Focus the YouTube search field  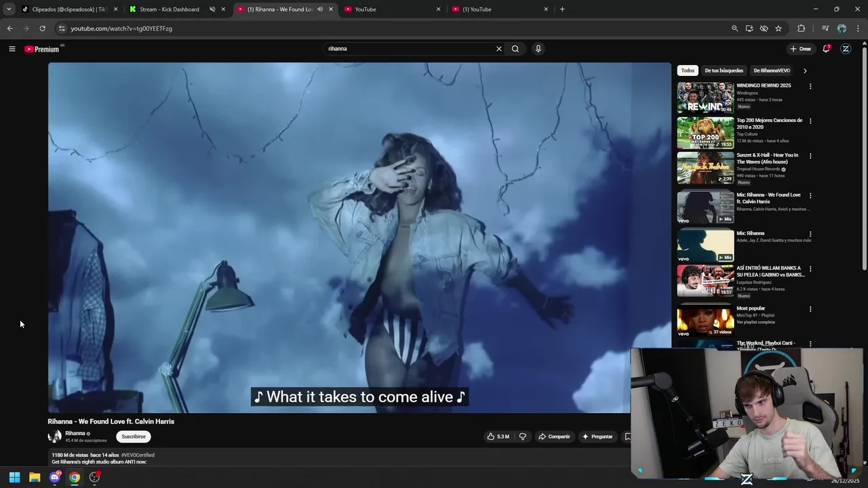409,49
